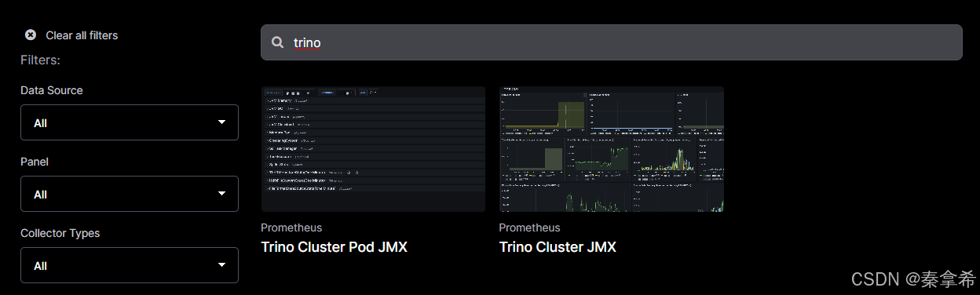The height and width of the screenshot is (295, 980).
Task: Click the Collector Types label
Action: 60,233
